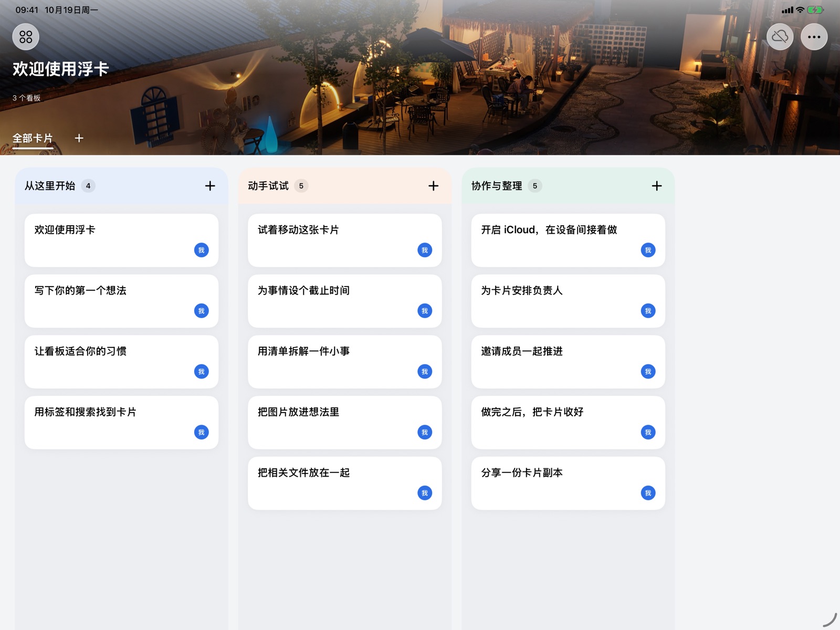Add a card to the 从这里开始 column
The image size is (840, 630).
tap(210, 186)
